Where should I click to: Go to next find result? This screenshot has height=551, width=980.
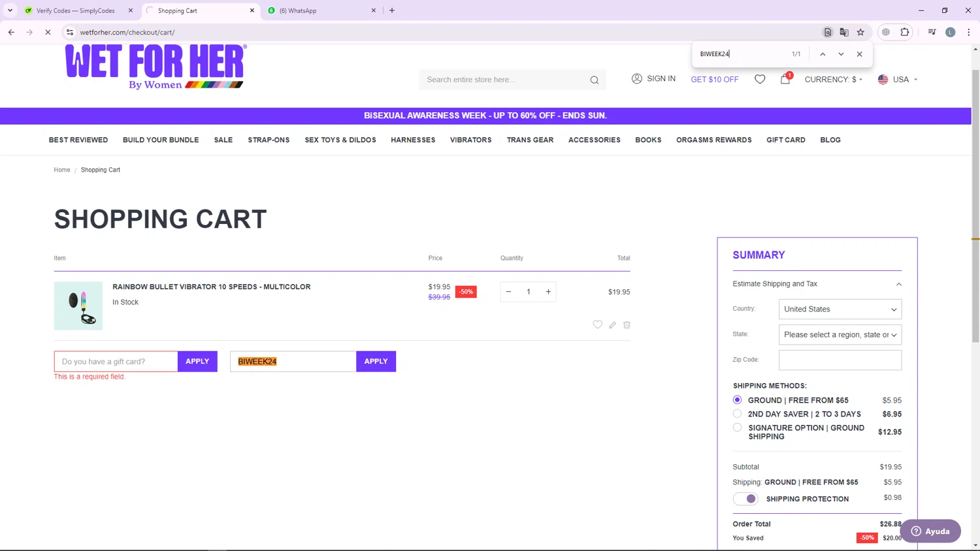point(841,54)
